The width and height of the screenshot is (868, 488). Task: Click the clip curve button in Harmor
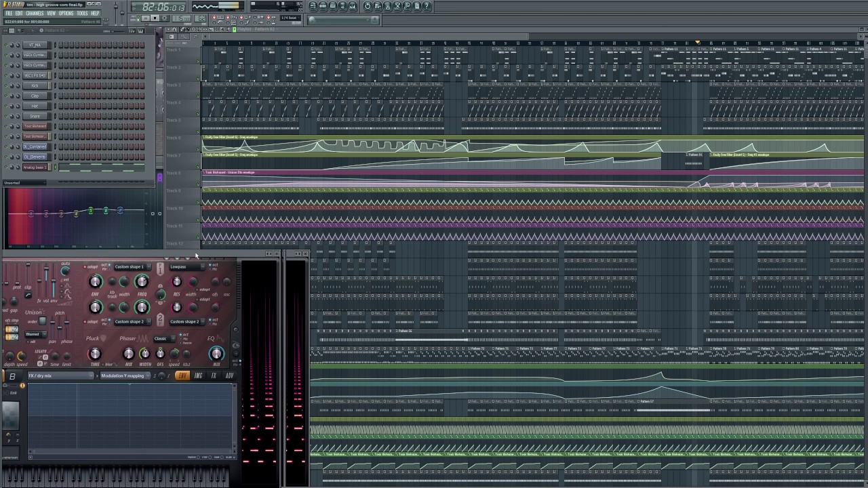click(28, 294)
